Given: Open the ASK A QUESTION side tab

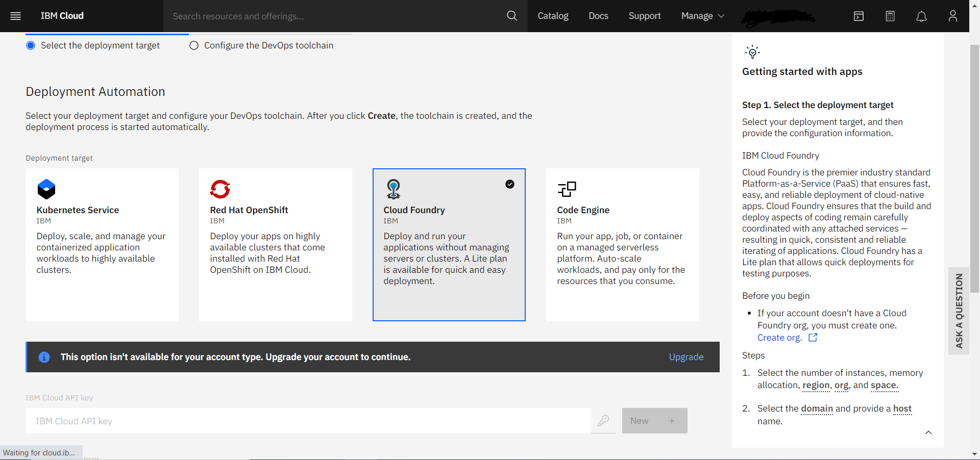Looking at the screenshot, I should click(959, 311).
